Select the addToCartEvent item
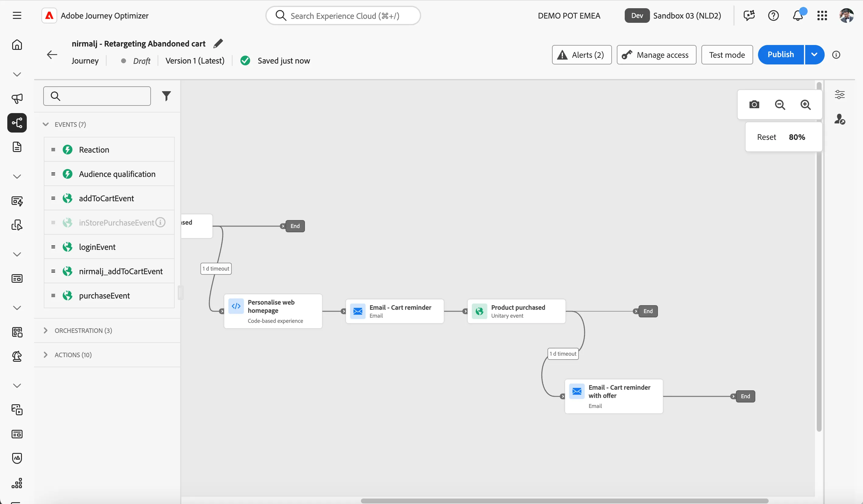 pyautogui.click(x=109, y=198)
